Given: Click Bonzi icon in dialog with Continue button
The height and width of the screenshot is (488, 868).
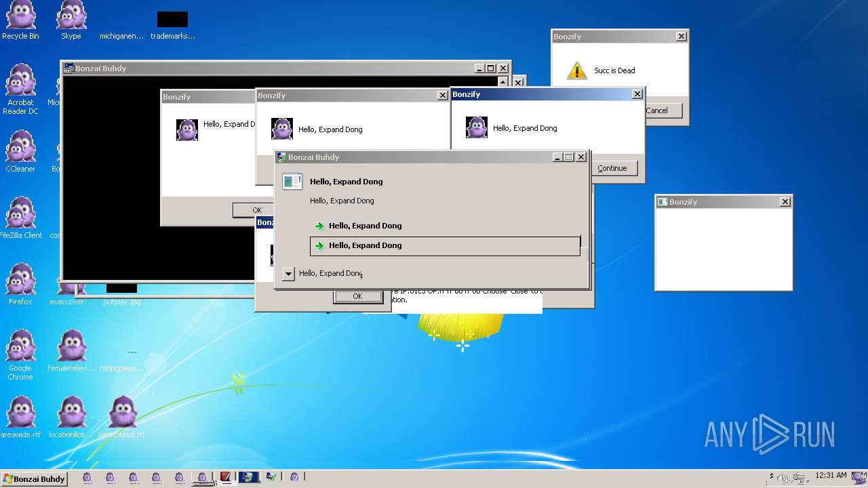Looking at the screenshot, I should 477,127.
